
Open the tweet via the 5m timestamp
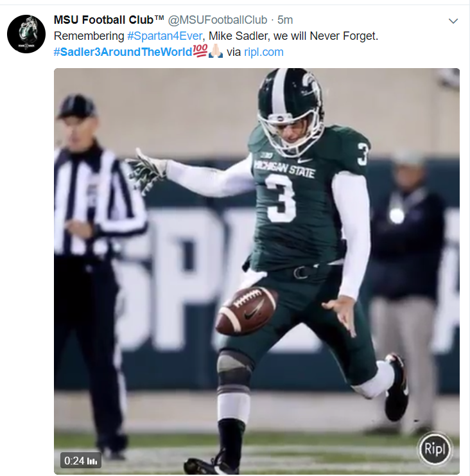[x=285, y=20]
